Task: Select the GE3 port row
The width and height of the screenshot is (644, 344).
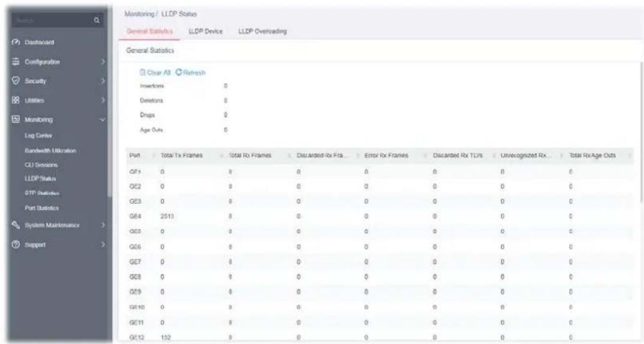Action: point(379,201)
